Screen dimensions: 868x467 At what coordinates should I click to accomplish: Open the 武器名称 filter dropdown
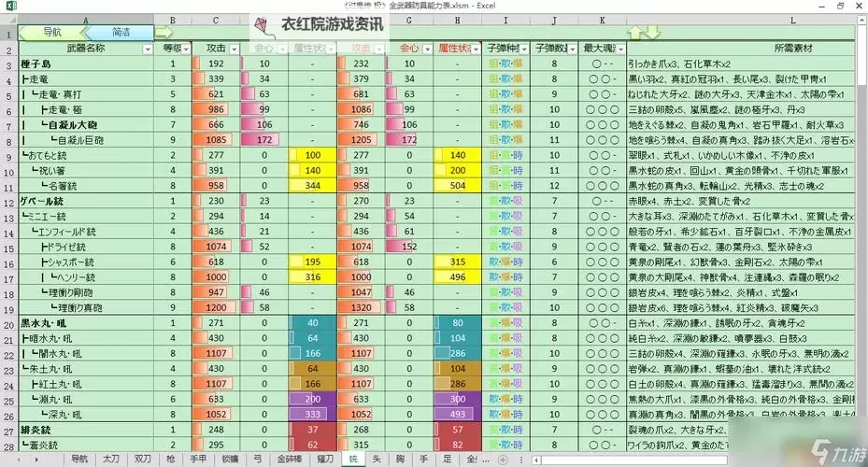pos(148,50)
